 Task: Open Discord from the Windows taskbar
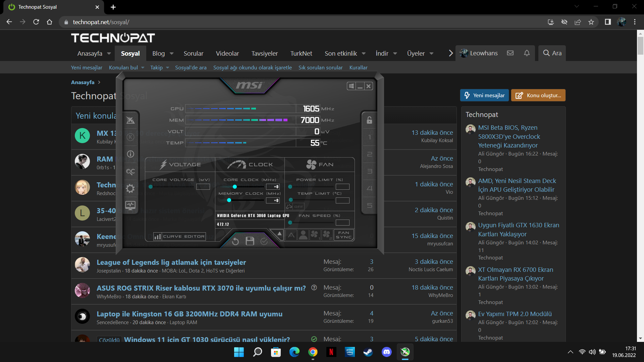coord(386,352)
